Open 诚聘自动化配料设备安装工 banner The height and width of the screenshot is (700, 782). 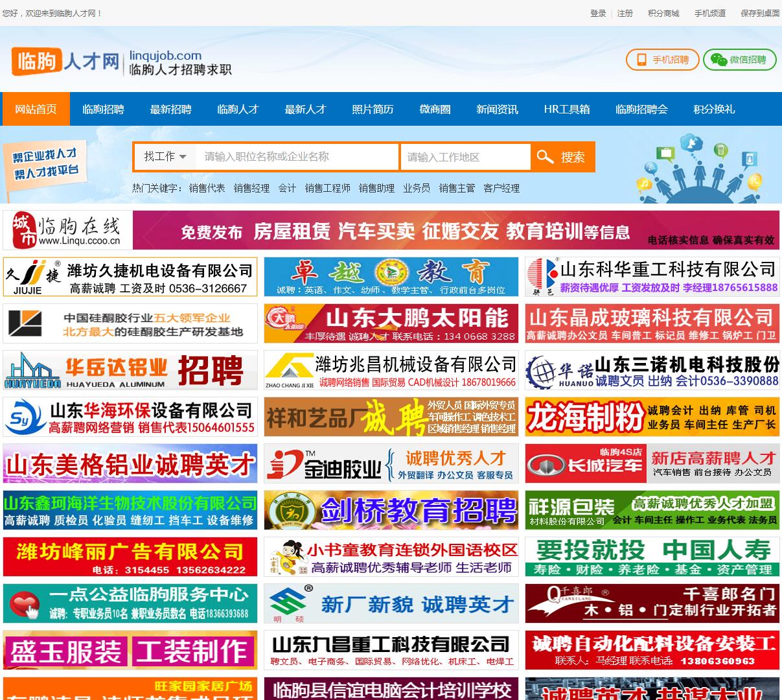point(652,650)
